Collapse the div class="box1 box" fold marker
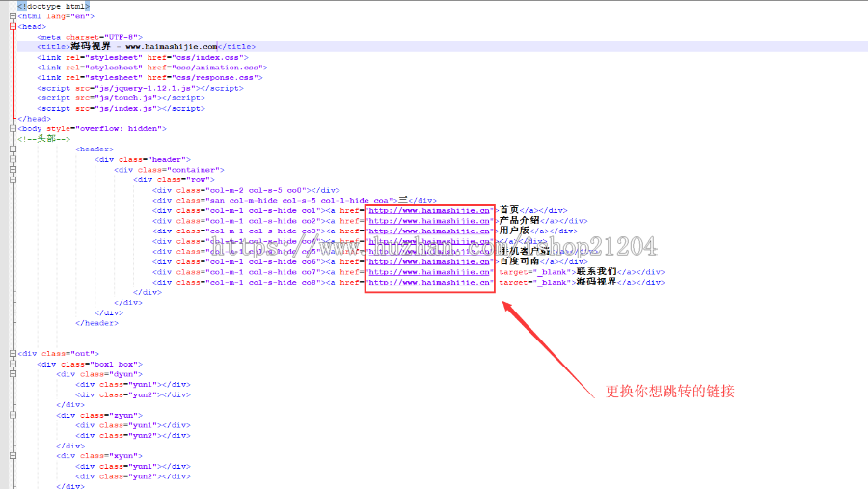This screenshot has width=868, height=489. point(13,364)
